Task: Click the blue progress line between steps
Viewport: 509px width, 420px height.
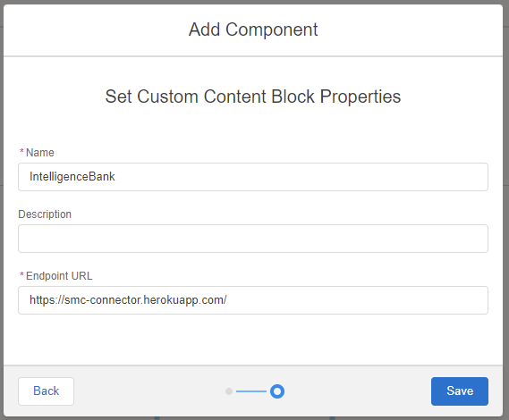Action: coord(251,391)
